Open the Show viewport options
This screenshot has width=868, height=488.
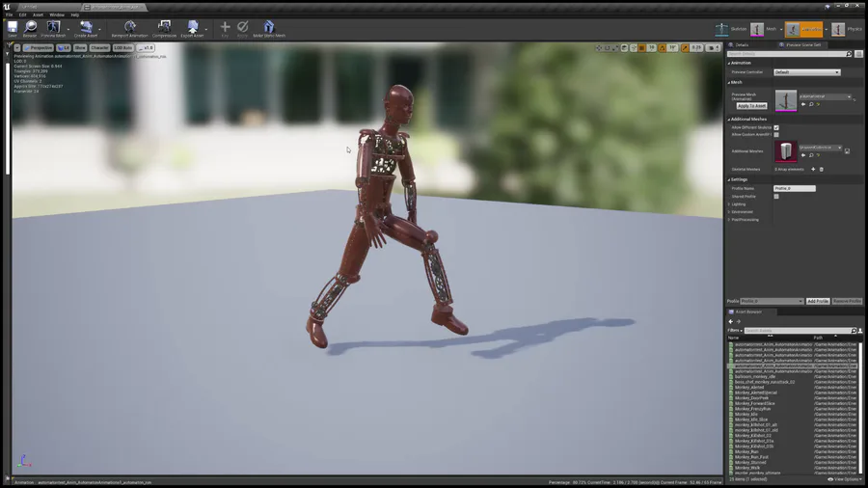coord(80,48)
